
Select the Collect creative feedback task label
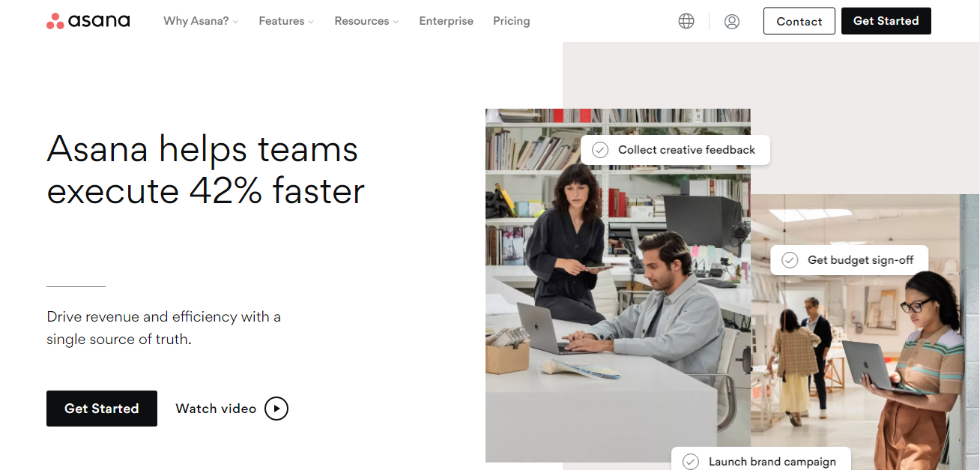tap(686, 150)
